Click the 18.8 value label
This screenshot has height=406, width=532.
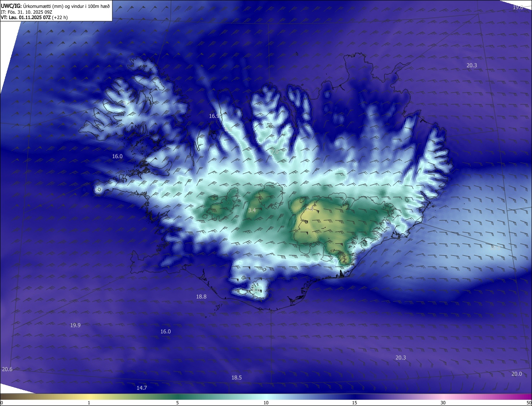201,296
